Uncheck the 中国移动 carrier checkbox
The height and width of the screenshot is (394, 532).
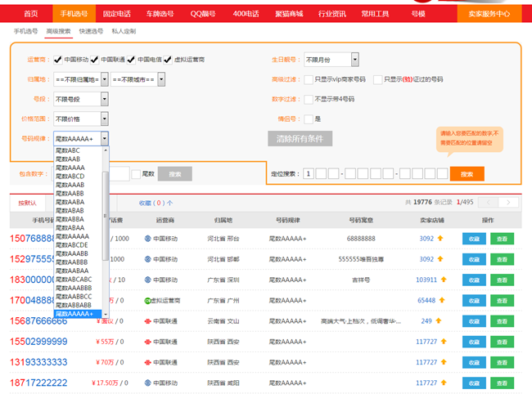(57, 60)
